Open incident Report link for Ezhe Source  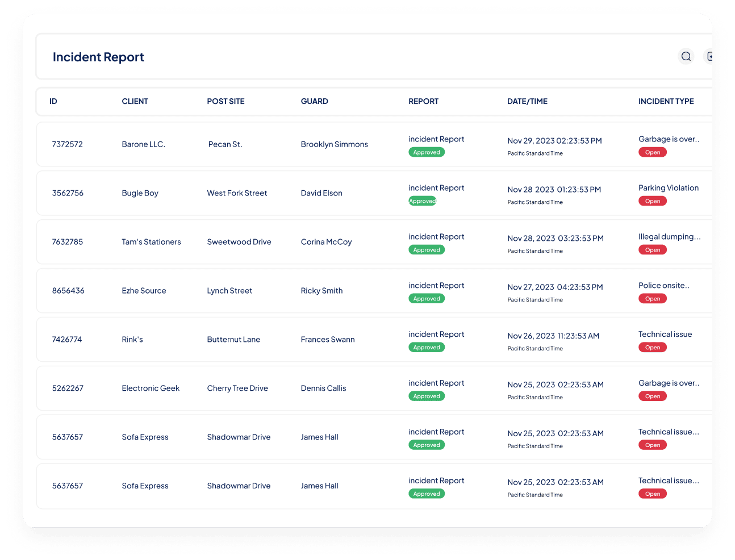(436, 285)
